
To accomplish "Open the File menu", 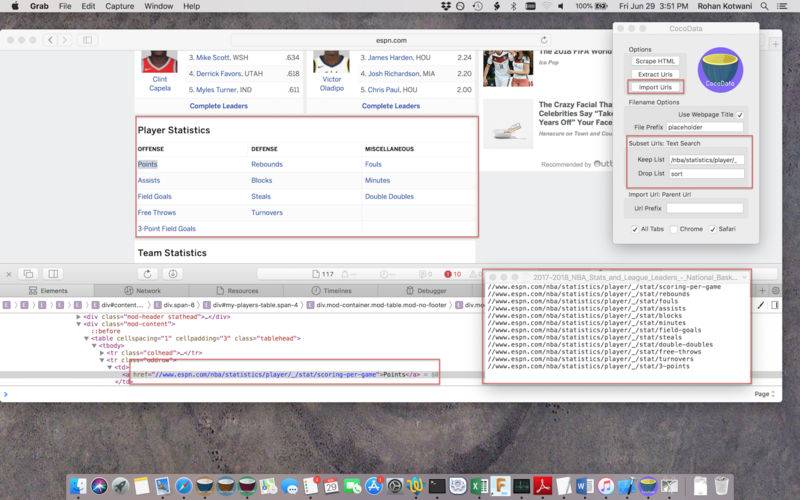I will click(x=65, y=6).
